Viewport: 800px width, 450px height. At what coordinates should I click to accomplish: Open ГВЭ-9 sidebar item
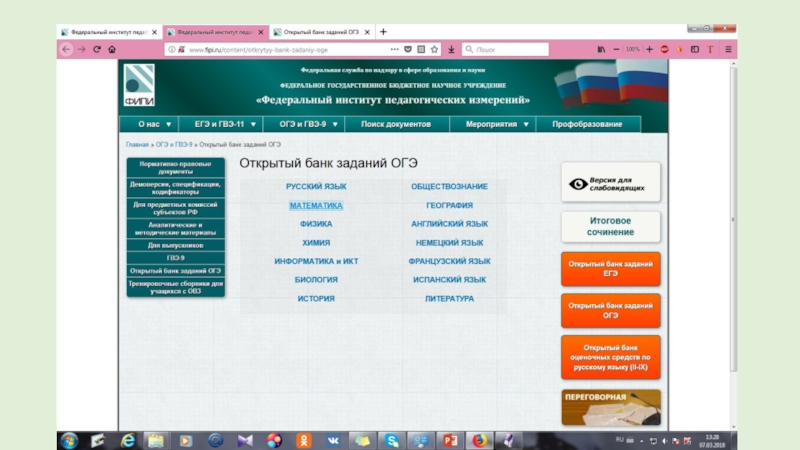click(176, 258)
